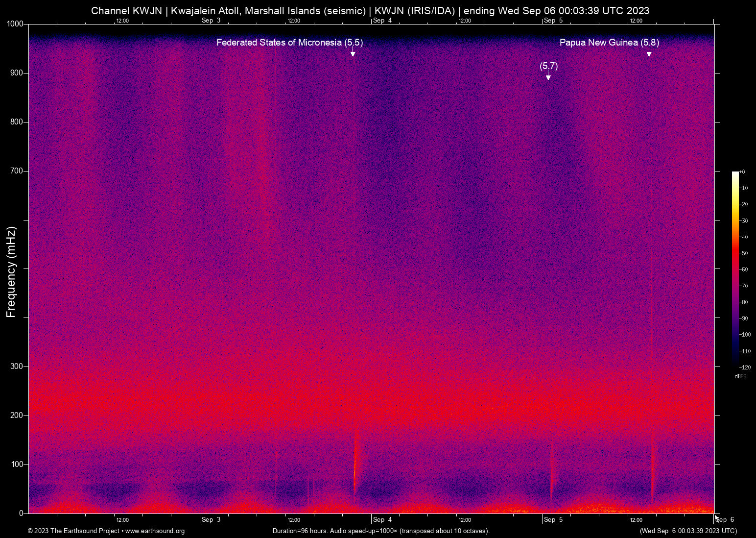
Task: Click the 'Frequency (mHz)' axis title
Action: (x=11, y=272)
